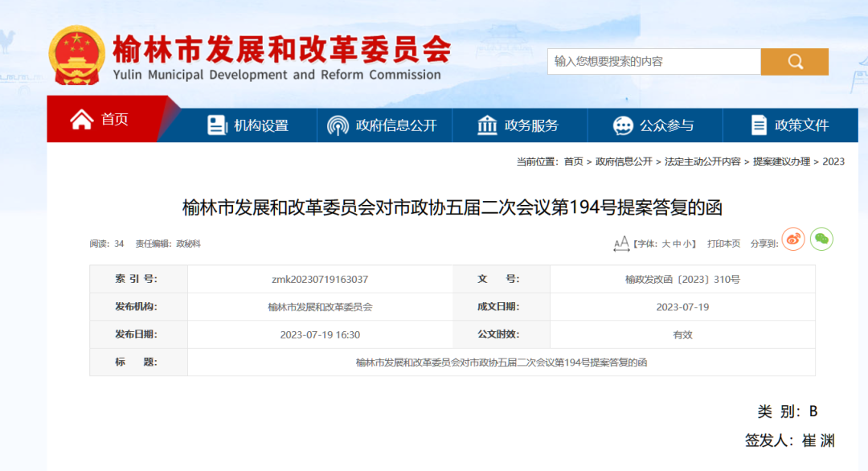
Task: Focus the search box 输入您想要搜索的内容
Action: tap(653, 61)
